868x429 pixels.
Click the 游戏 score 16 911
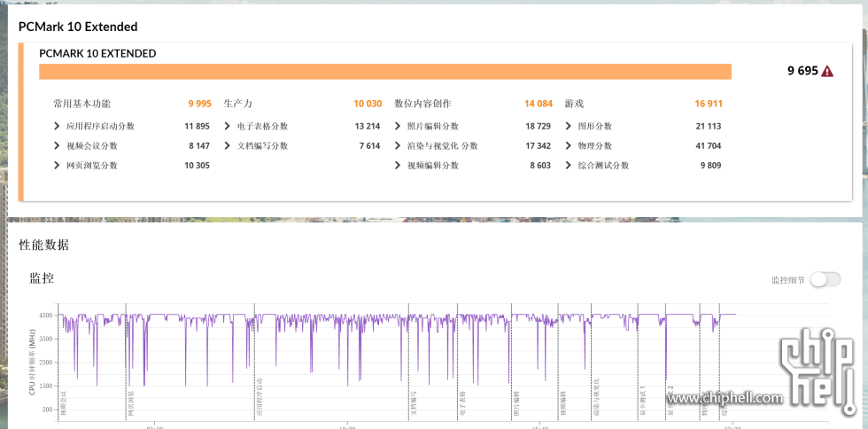click(x=709, y=104)
